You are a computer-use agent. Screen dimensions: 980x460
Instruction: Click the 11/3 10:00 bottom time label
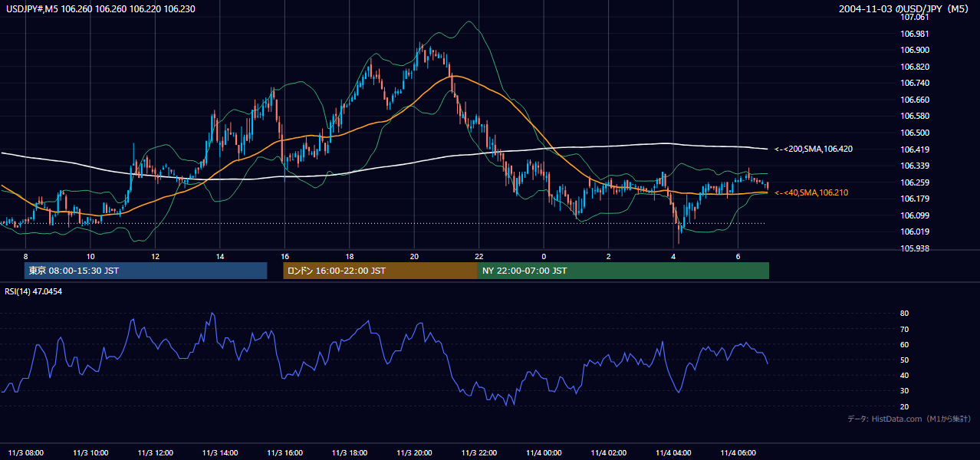pos(90,452)
